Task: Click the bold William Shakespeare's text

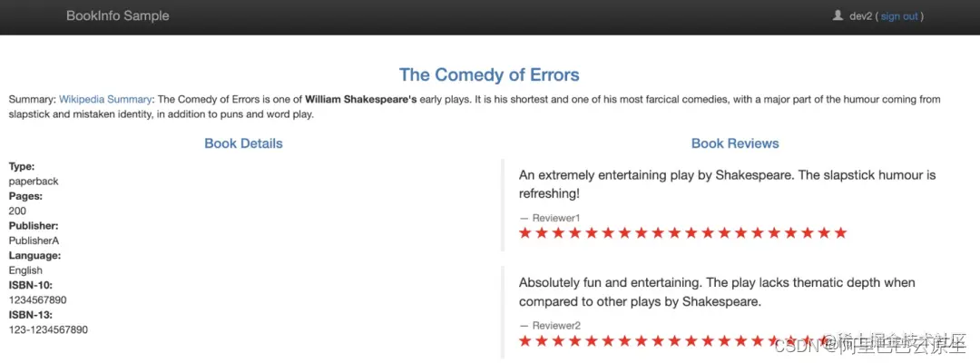Action: 361,99
